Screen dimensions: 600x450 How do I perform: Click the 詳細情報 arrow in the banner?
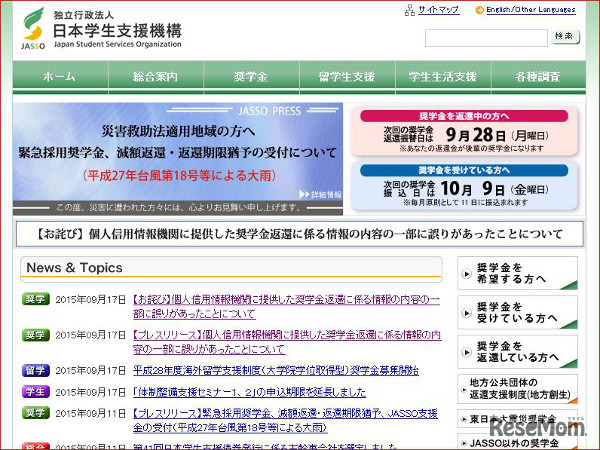[320, 194]
